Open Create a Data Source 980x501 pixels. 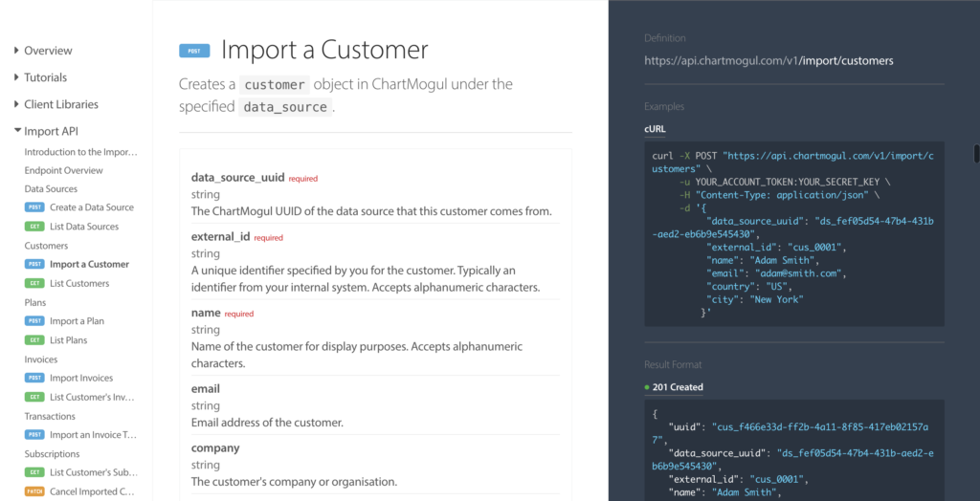pyautogui.click(x=92, y=207)
